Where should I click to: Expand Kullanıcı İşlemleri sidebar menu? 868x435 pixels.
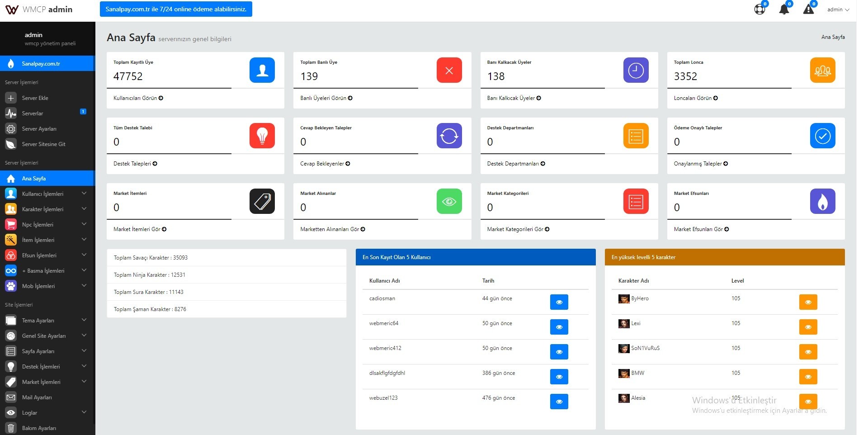click(x=47, y=194)
